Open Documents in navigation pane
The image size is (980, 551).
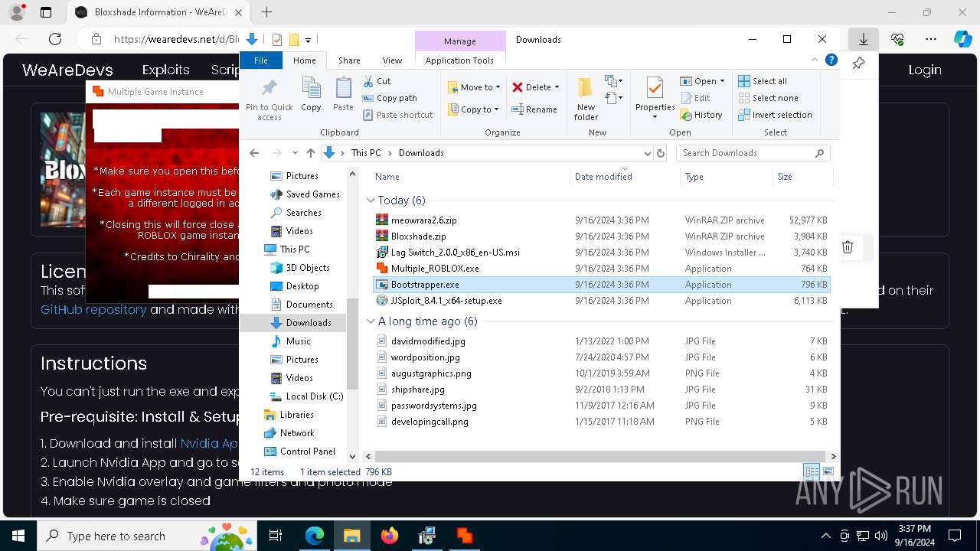[x=309, y=305]
